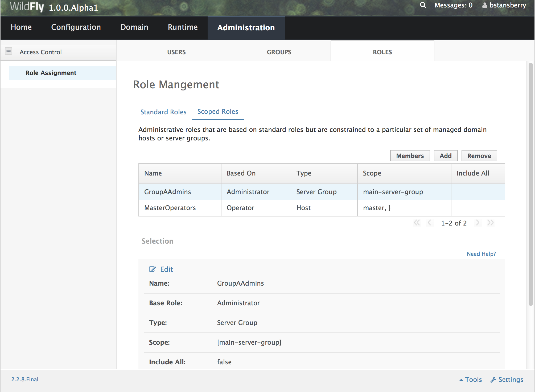
Task: Switch to the USERS tab
Action: tap(176, 52)
